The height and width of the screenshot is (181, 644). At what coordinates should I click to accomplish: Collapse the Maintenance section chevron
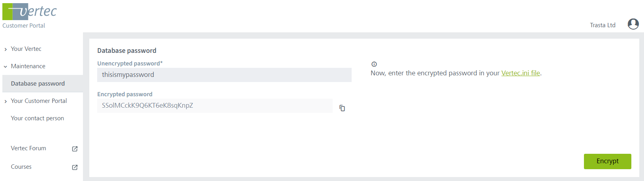click(x=6, y=67)
